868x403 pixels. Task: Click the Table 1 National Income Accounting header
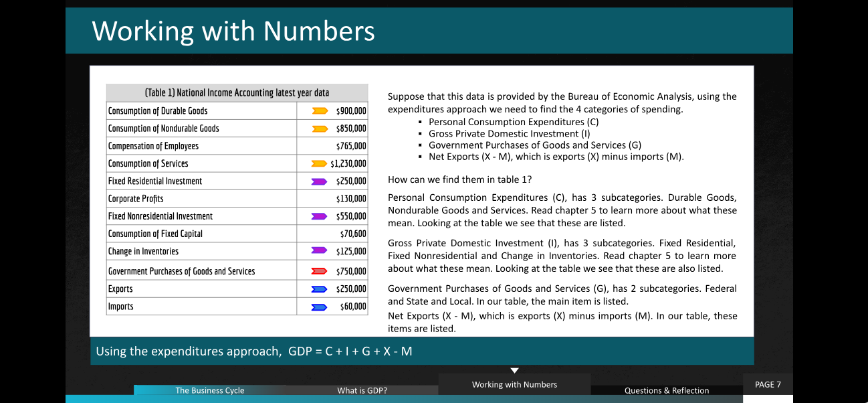pos(237,93)
